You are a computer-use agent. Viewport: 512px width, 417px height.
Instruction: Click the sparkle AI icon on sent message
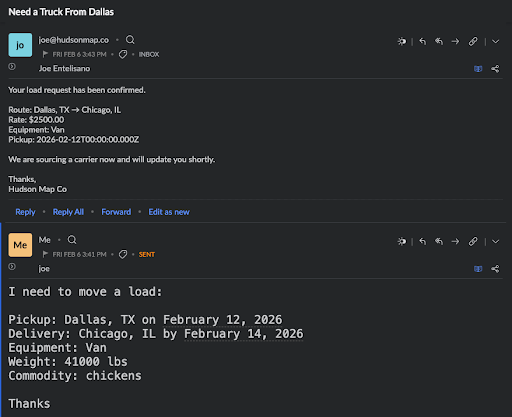(402, 241)
